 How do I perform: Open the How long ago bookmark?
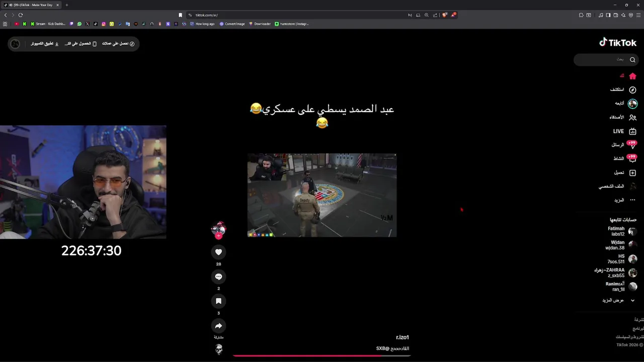202,24
